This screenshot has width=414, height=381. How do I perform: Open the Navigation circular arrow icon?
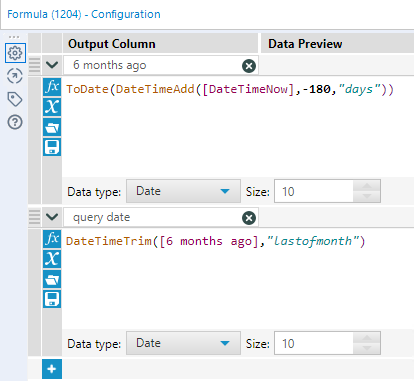[x=15, y=76]
